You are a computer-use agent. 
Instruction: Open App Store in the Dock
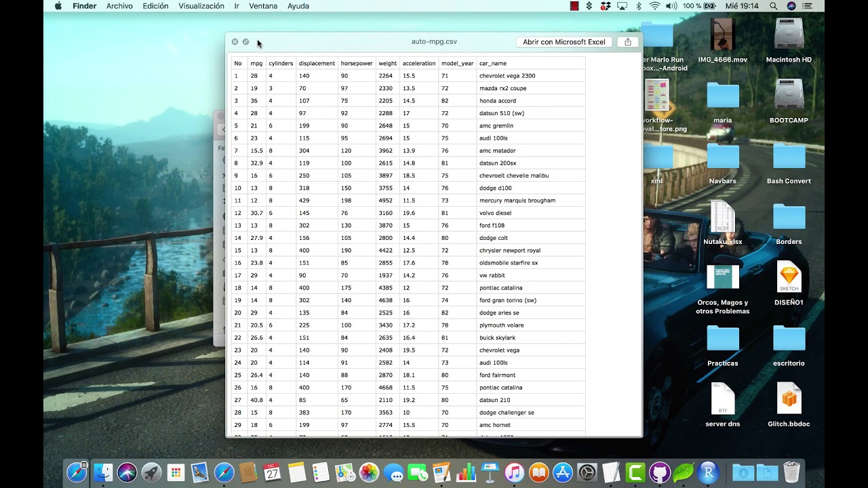tap(563, 472)
